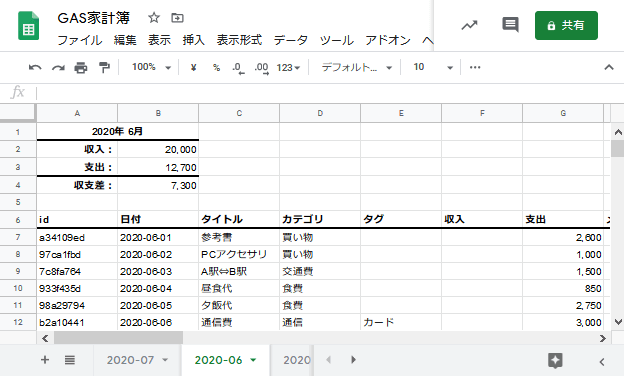Select the カテゴリ header cell
The height and width of the screenshot is (376, 624).
click(x=320, y=219)
